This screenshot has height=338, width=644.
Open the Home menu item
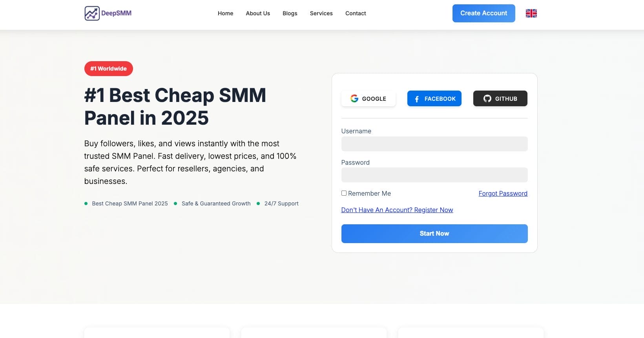coord(225,13)
